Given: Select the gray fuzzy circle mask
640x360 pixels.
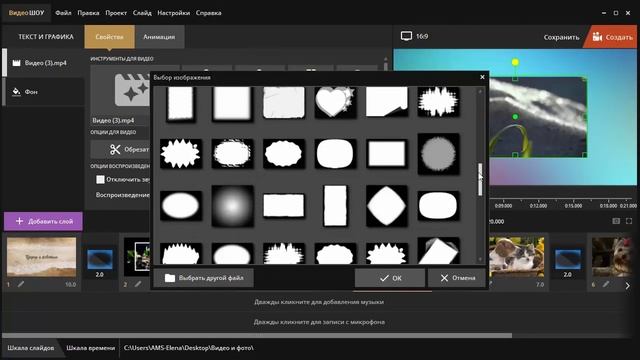Looking at the screenshot, I should coord(438,154).
